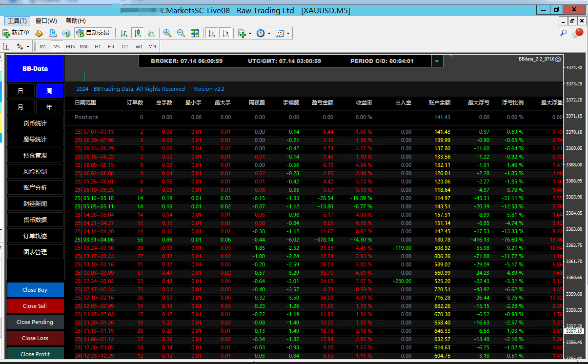Open the MetaEditor book icon

(x=39, y=33)
